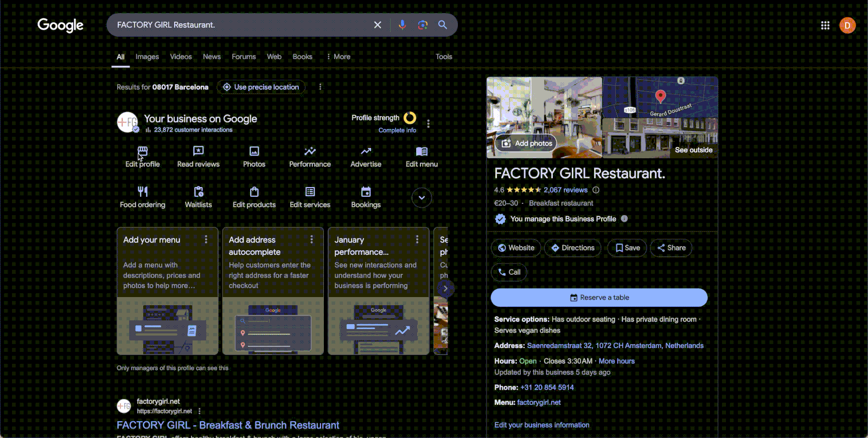Open info icon beside You manage this Business Profile
This screenshot has height=438, width=868.
(x=624, y=218)
